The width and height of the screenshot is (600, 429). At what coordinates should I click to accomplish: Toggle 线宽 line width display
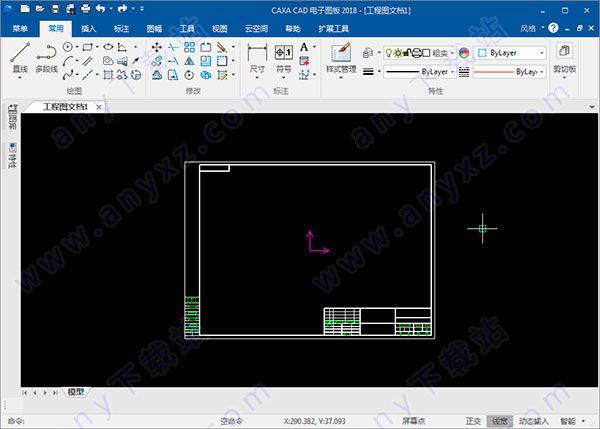[x=500, y=421]
